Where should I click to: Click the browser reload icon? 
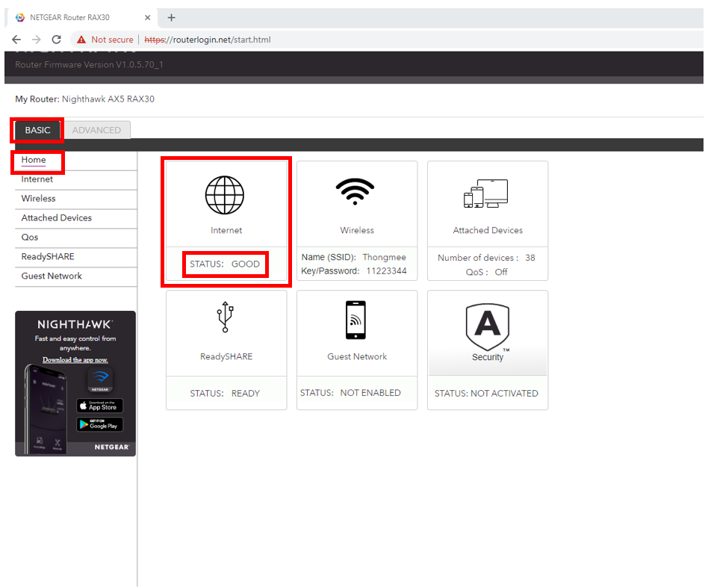[x=56, y=40]
